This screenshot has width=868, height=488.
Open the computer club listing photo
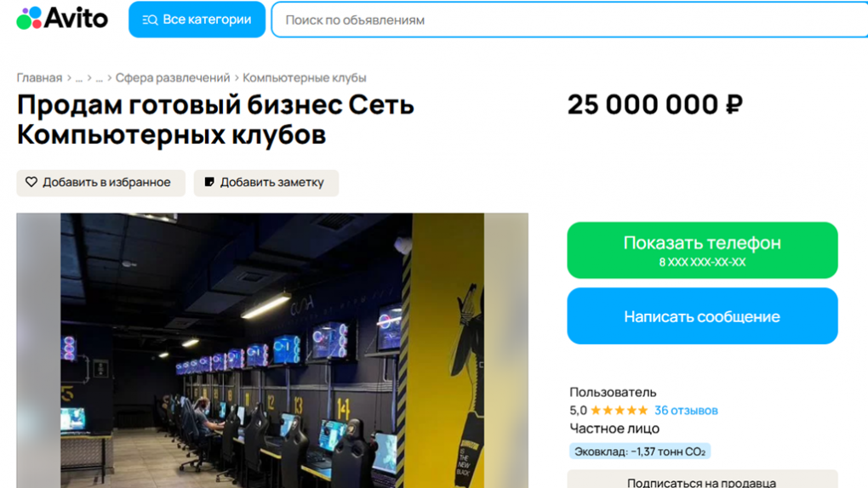tap(272, 351)
